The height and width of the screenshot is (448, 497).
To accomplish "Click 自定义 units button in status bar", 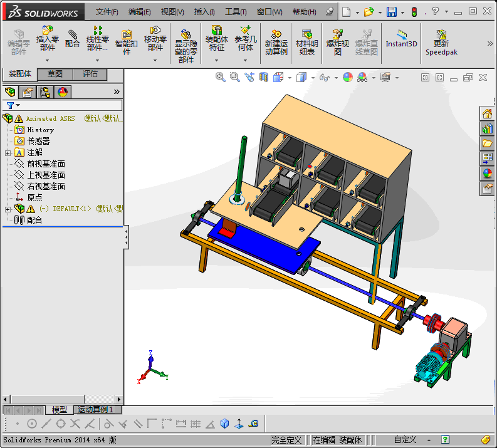I will [x=405, y=440].
